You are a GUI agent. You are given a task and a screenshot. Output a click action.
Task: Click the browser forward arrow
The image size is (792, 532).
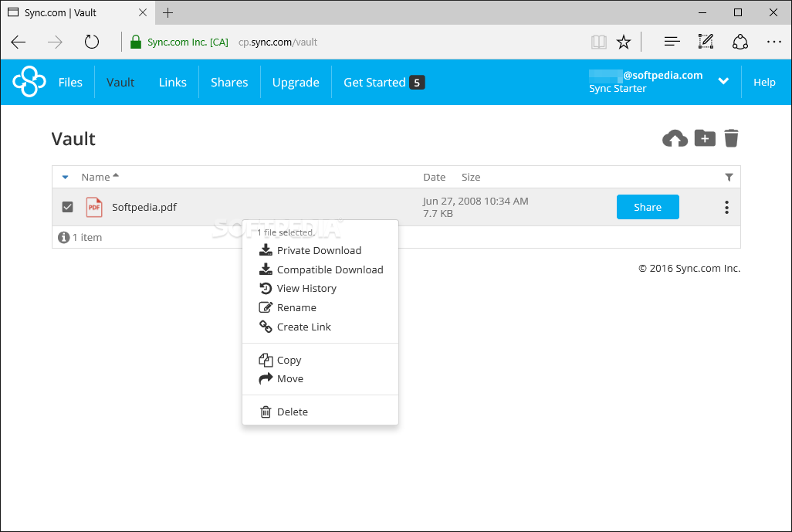55,42
